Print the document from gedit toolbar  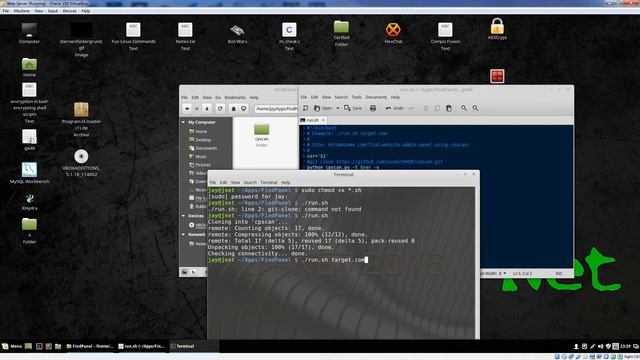(x=373, y=108)
